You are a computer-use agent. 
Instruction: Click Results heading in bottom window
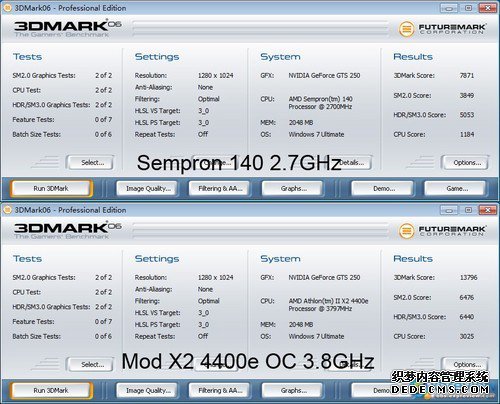[413, 259]
